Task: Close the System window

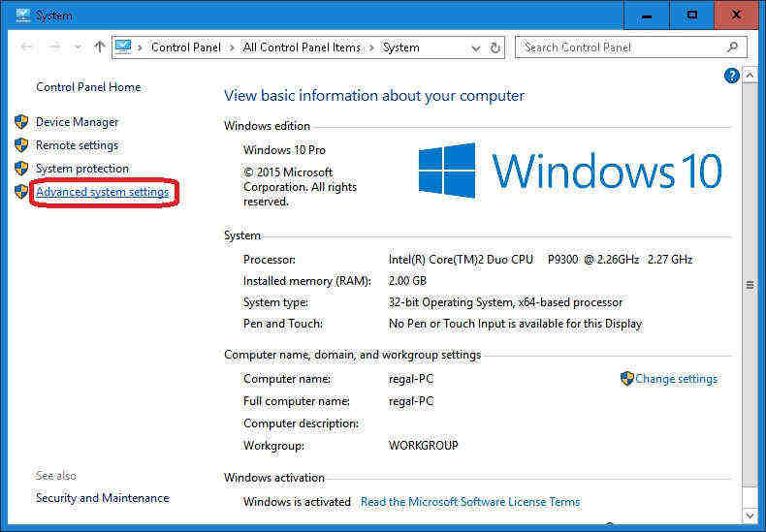Action: point(736,16)
